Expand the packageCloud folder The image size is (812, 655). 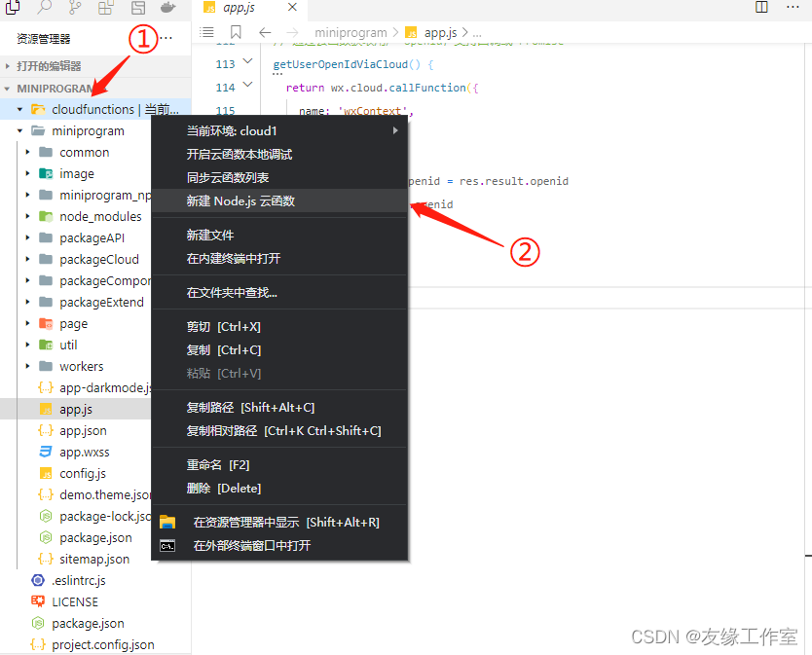(x=28, y=260)
